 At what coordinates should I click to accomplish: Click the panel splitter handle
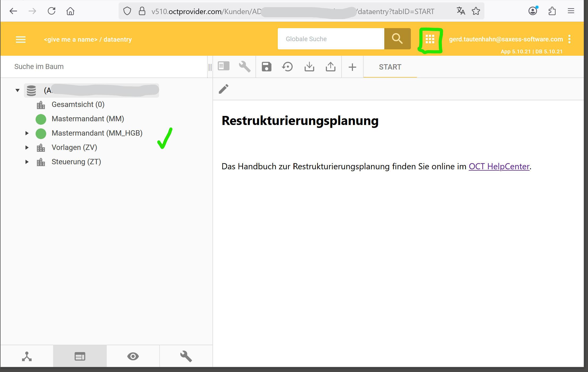(210, 67)
